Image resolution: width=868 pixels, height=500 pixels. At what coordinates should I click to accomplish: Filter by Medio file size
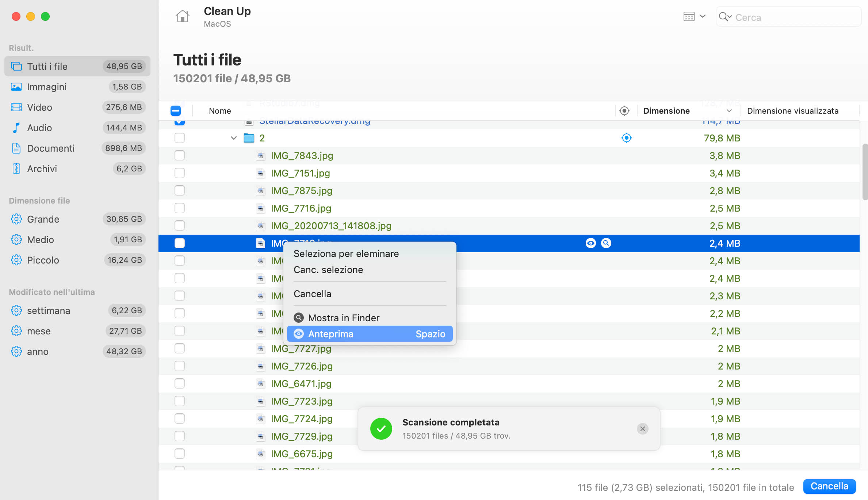click(x=77, y=239)
